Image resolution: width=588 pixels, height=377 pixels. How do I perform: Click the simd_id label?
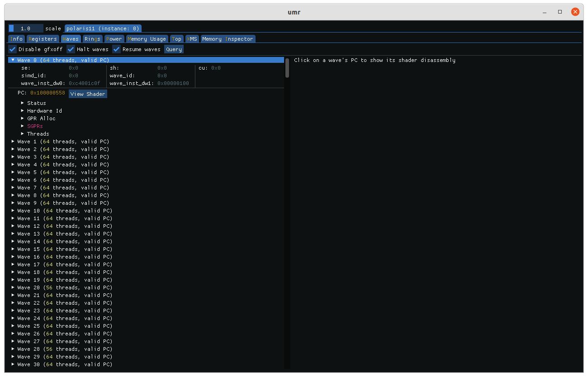click(x=33, y=75)
